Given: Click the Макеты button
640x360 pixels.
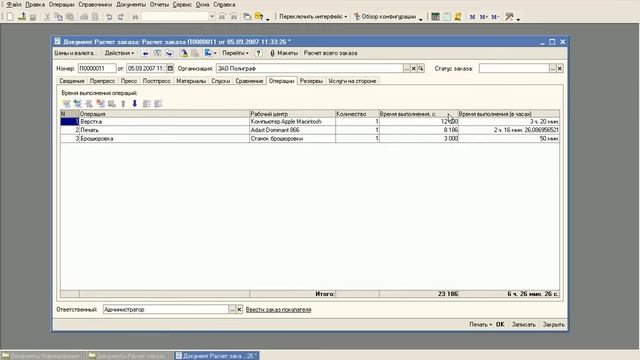Looking at the screenshot, I should click(284, 53).
